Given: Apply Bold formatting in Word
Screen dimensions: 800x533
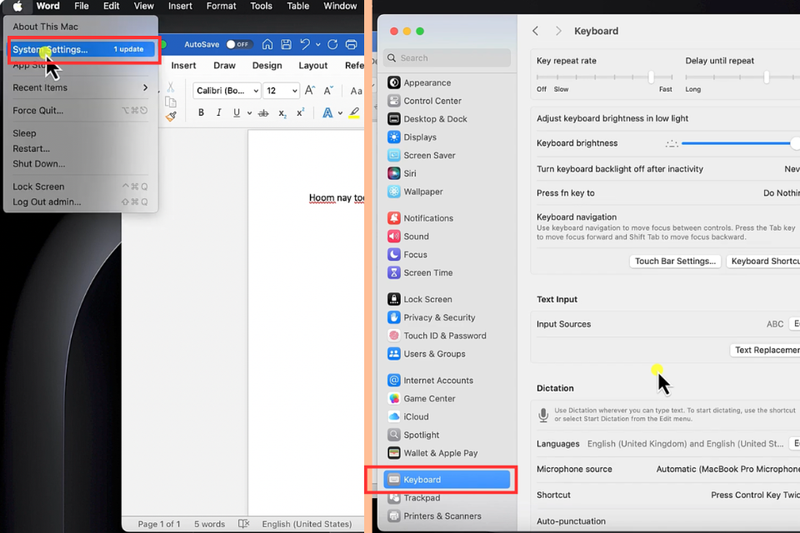Looking at the screenshot, I should coord(201,113).
